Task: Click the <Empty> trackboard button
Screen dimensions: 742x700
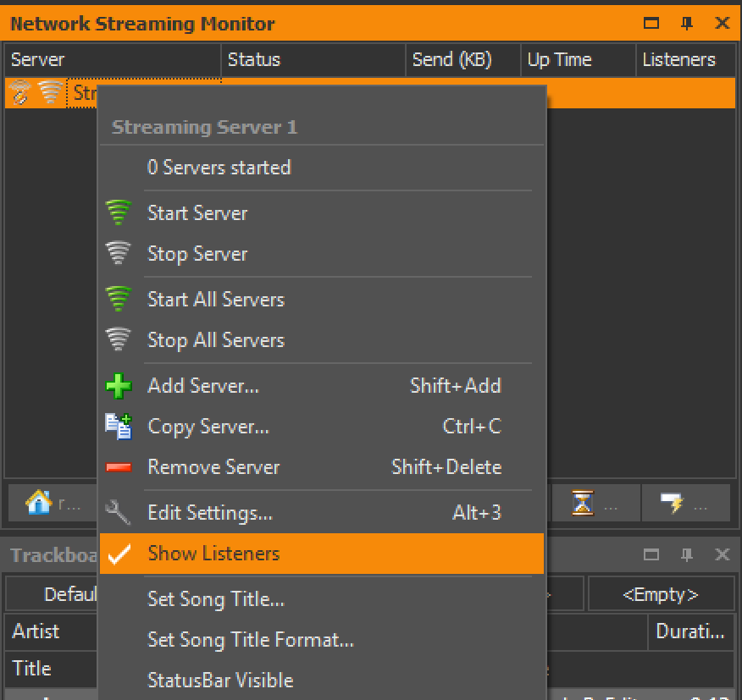Action: pyautogui.click(x=661, y=594)
